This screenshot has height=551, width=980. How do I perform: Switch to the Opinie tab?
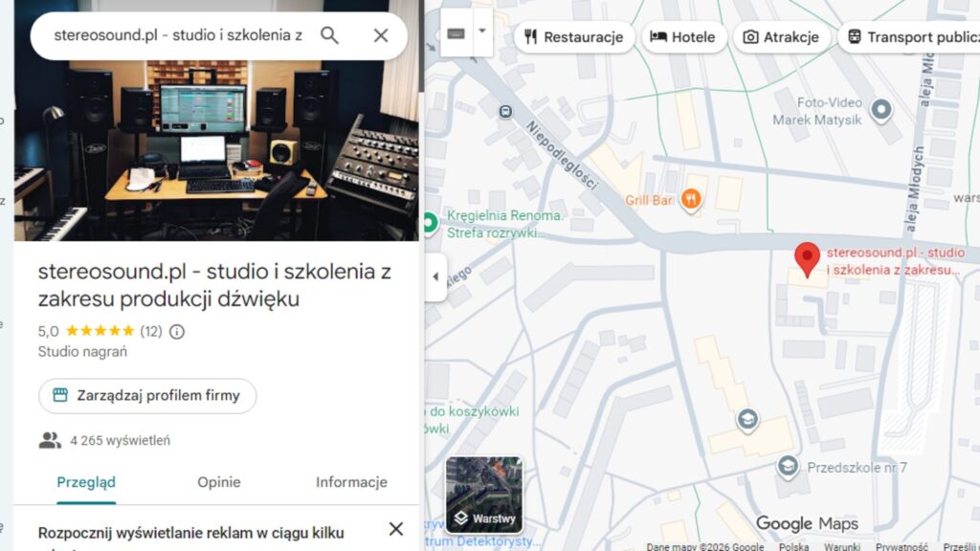tap(218, 483)
